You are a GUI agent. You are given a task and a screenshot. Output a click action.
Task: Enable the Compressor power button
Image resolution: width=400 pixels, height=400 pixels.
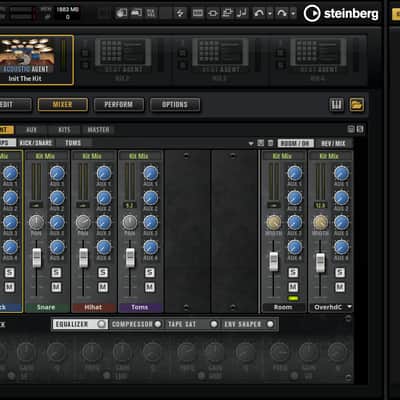(158, 324)
